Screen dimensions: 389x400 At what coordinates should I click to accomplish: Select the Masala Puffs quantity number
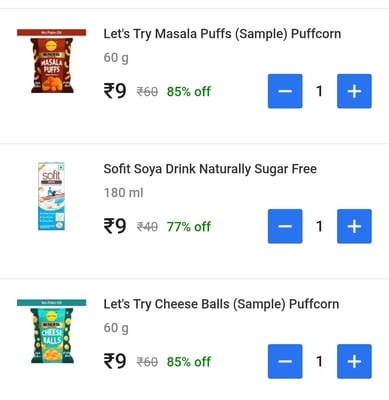point(319,91)
